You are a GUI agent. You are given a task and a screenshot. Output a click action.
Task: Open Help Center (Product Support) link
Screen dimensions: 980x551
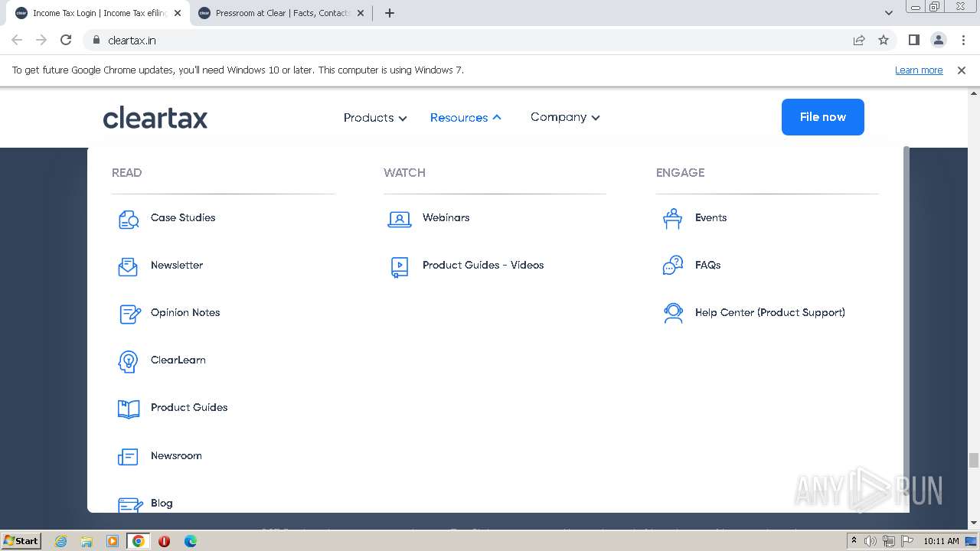(770, 312)
